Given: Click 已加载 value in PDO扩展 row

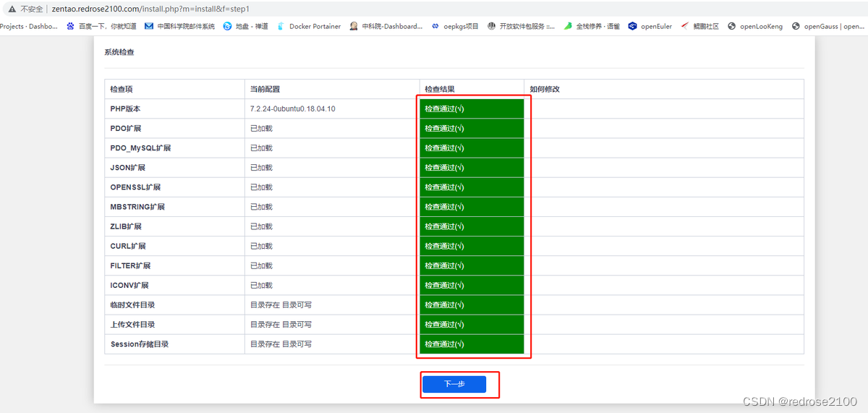Looking at the screenshot, I should (261, 128).
